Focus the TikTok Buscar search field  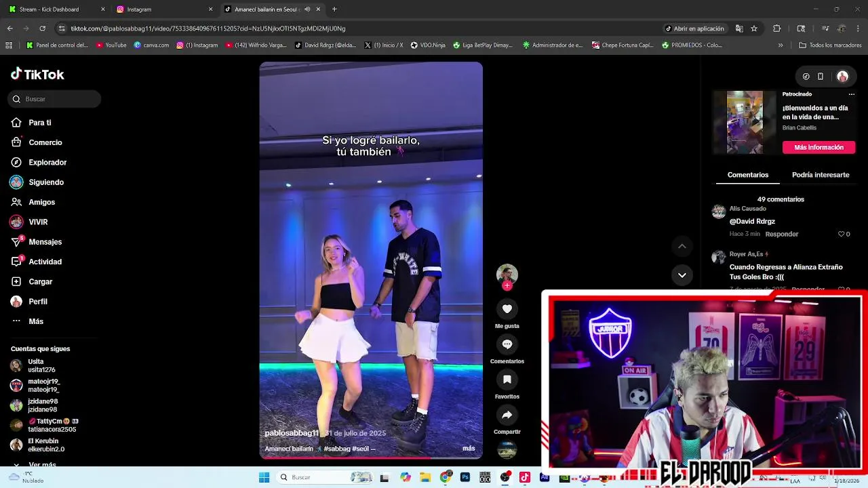(54, 99)
